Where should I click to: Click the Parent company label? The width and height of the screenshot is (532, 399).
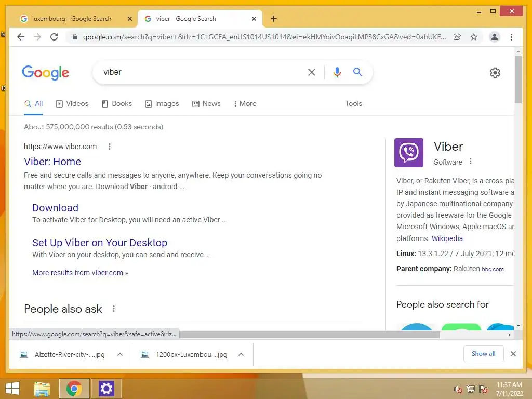[424, 269]
